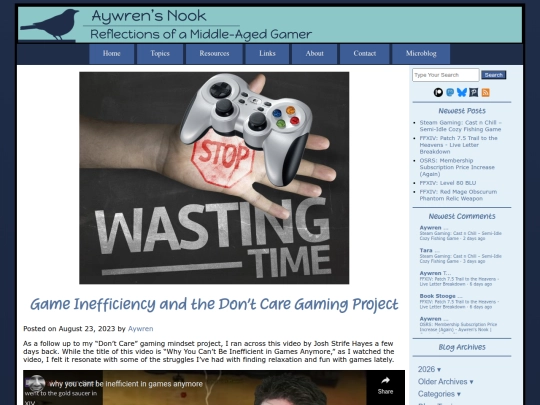Screen dimensions: 540x405
Task: Open the dark square P social icon
Action: 474,92
